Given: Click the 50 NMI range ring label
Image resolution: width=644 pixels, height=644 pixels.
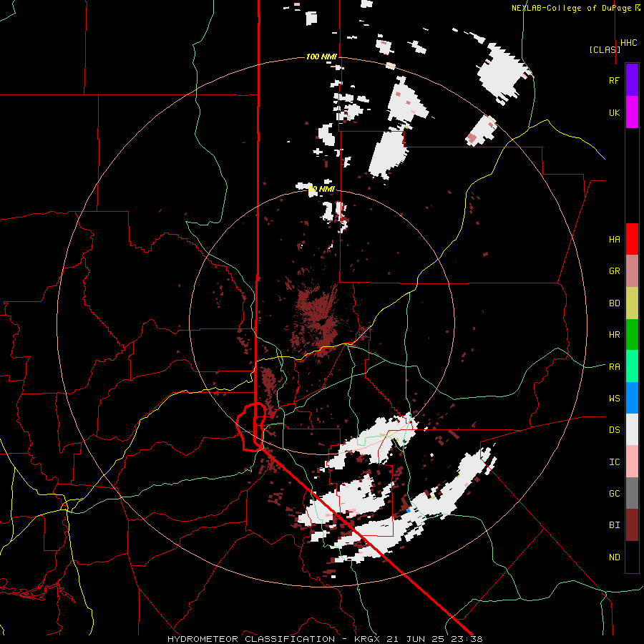Looking at the screenshot, I should [321, 189].
